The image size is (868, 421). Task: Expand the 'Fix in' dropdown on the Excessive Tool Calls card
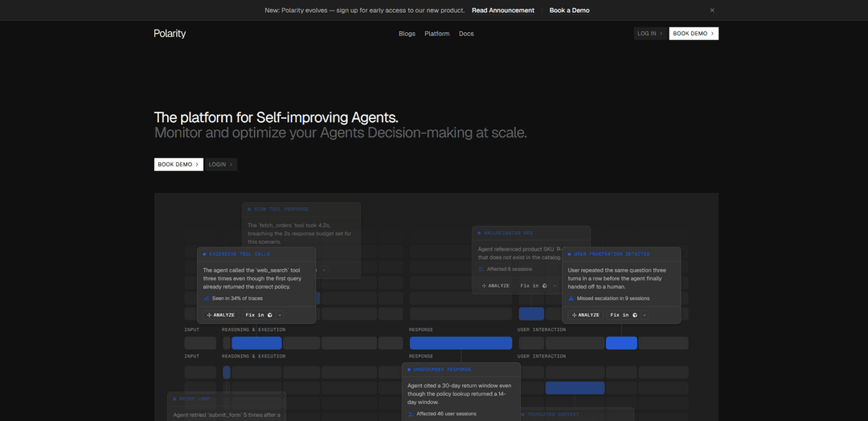coord(280,315)
